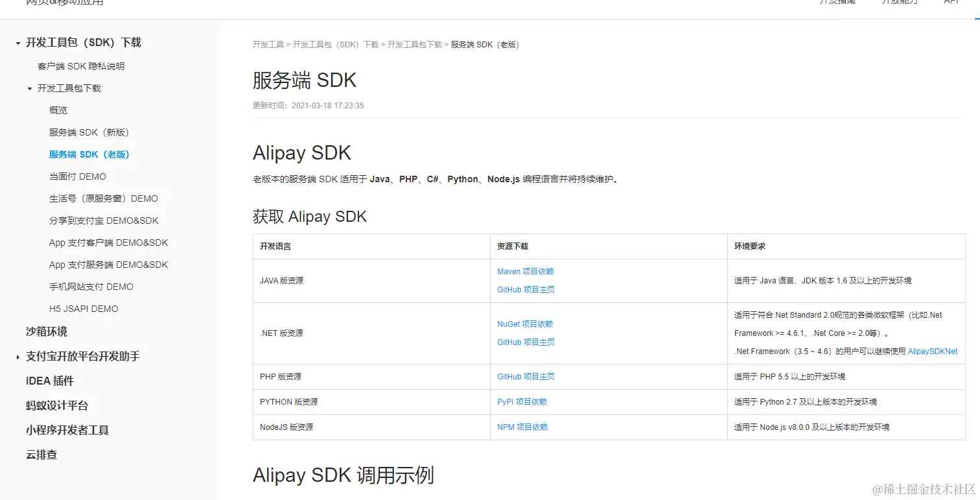Open 生活号（原服务窗）DEMO entry

click(104, 198)
